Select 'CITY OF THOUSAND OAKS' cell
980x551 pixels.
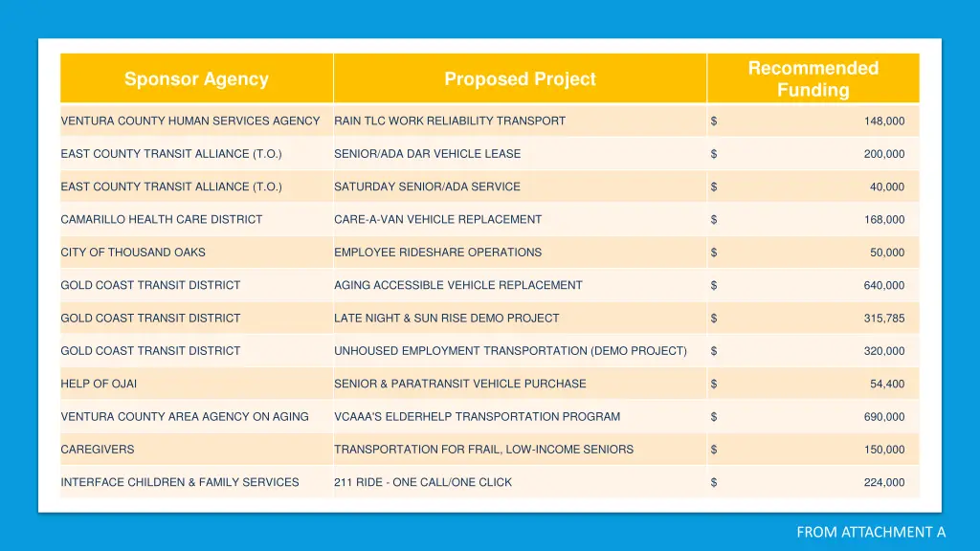pyautogui.click(x=196, y=253)
